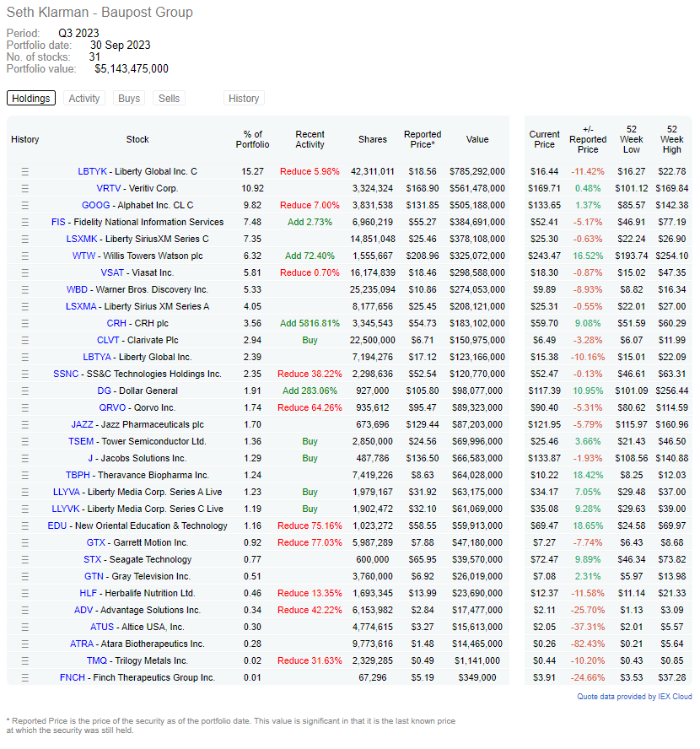This screenshot has height=749, width=700.
Task: Open the History tab
Action: click(x=244, y=99)
